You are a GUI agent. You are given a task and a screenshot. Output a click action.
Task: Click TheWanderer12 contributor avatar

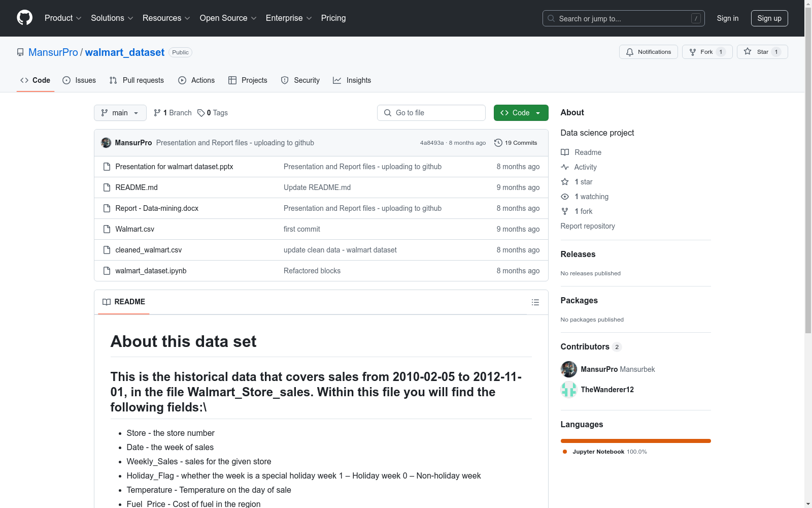tap(569, 390)
